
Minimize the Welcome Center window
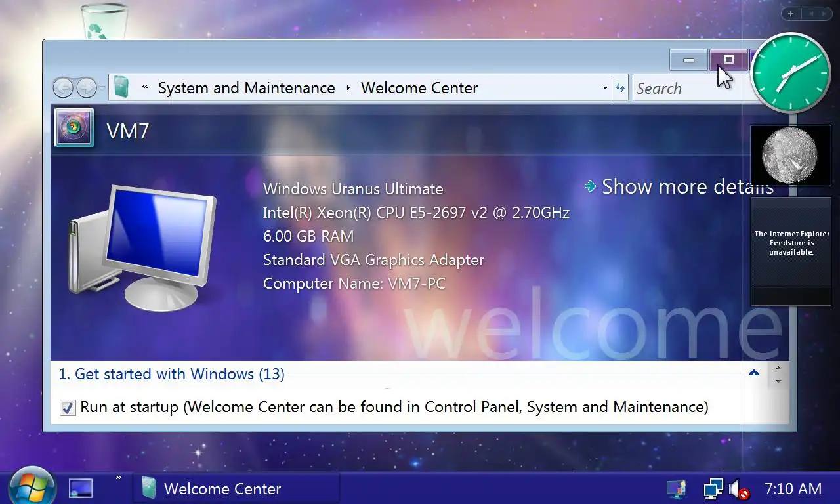click(688, 60)
